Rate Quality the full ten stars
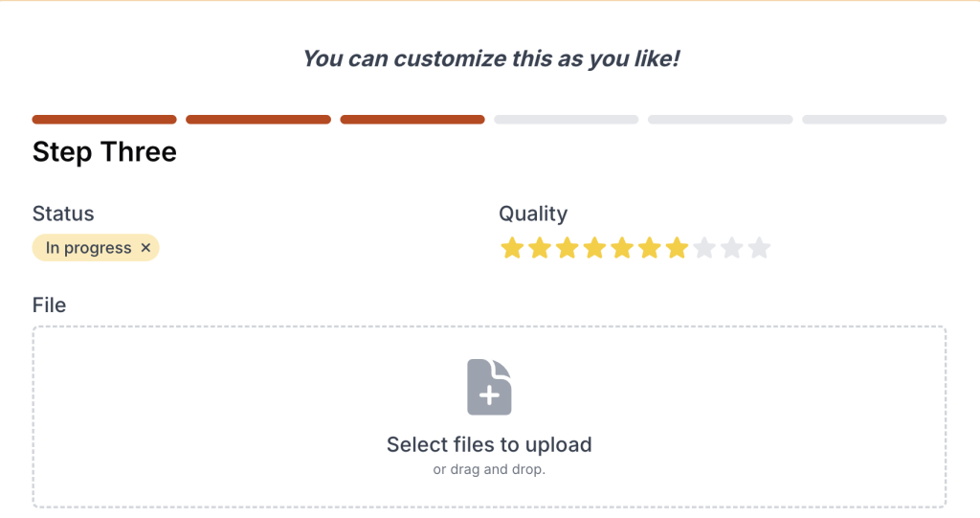980x518 pixels. (760, 249)
